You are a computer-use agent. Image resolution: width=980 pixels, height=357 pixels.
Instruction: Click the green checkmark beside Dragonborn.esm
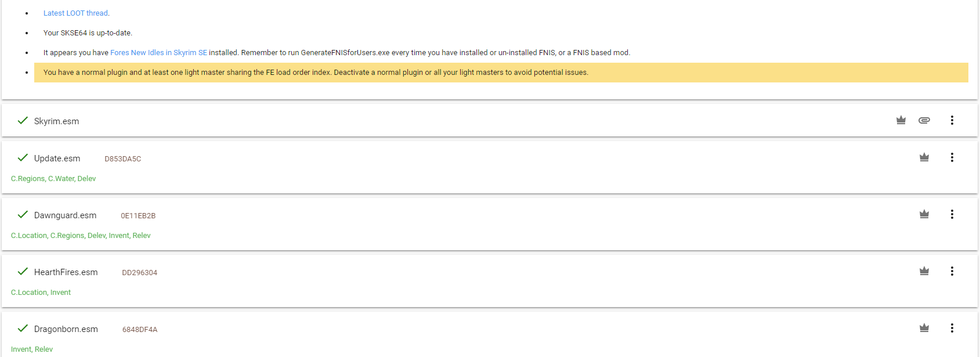pos(23,329)
